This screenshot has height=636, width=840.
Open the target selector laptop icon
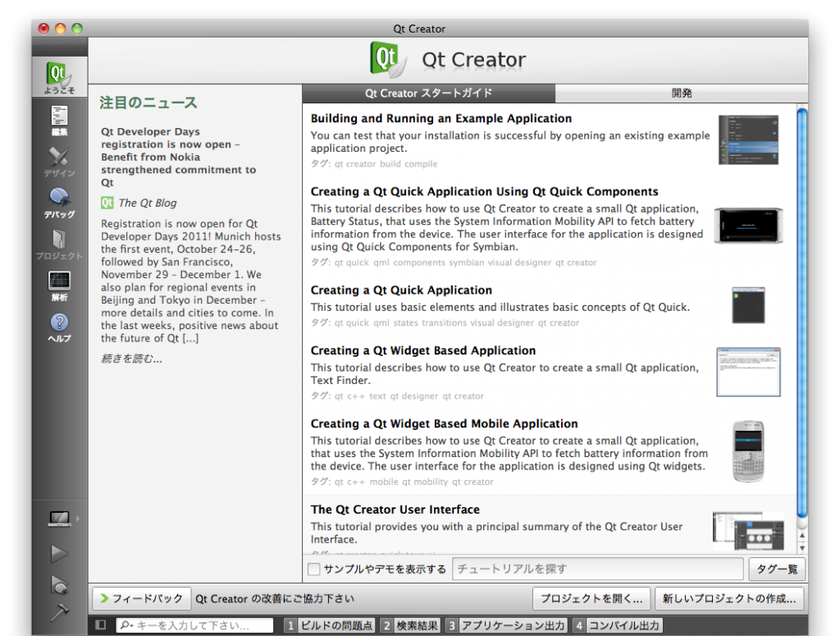pyautogui.click(x=59, y=519)
